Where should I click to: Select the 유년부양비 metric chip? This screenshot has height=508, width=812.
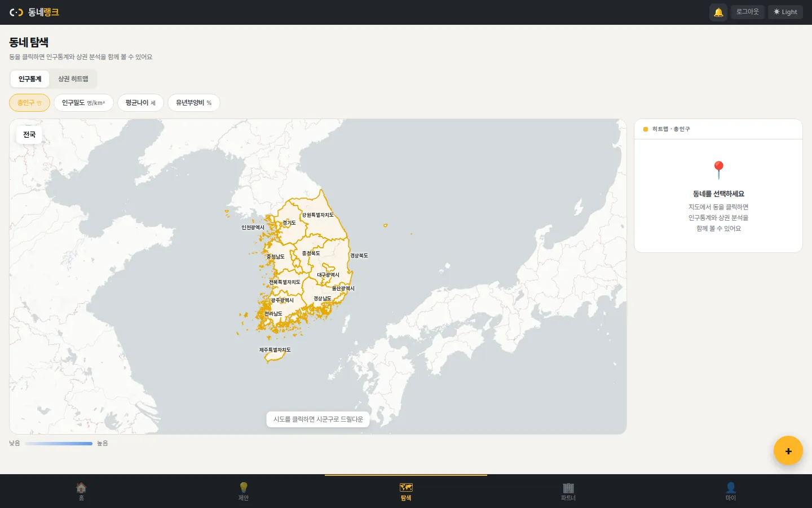pyautogui.click(x=193, y=103)
